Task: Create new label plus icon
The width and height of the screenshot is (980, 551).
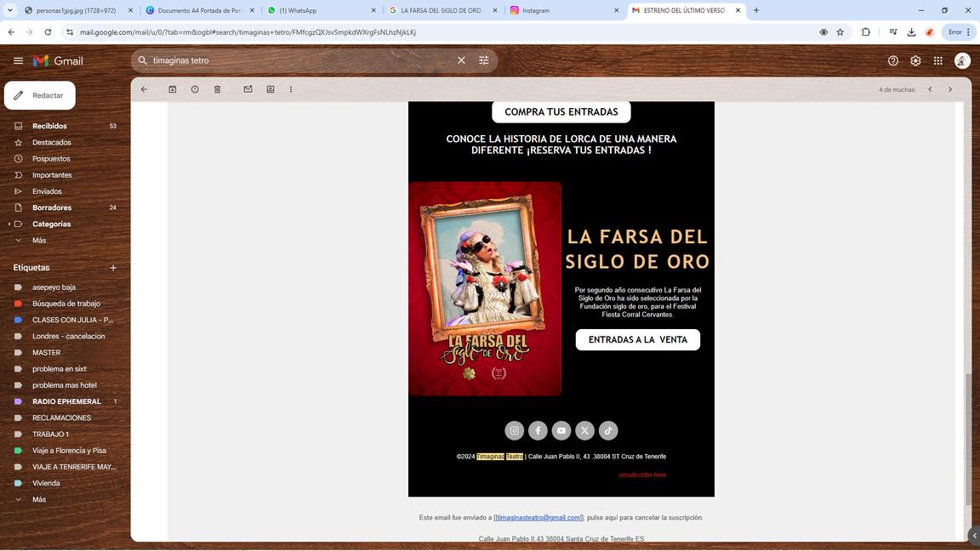Action: pos(113,267)
